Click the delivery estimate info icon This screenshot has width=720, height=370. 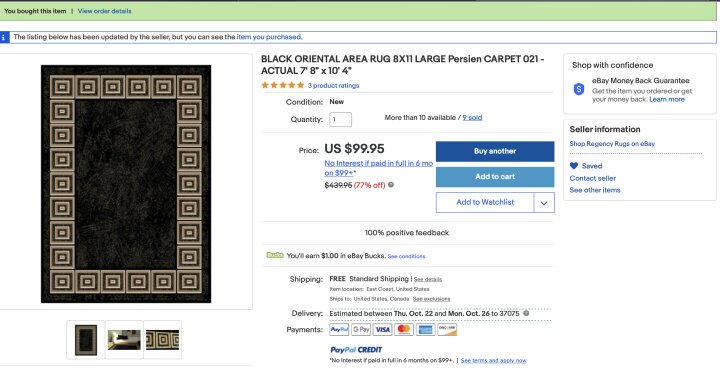point(526,313)
